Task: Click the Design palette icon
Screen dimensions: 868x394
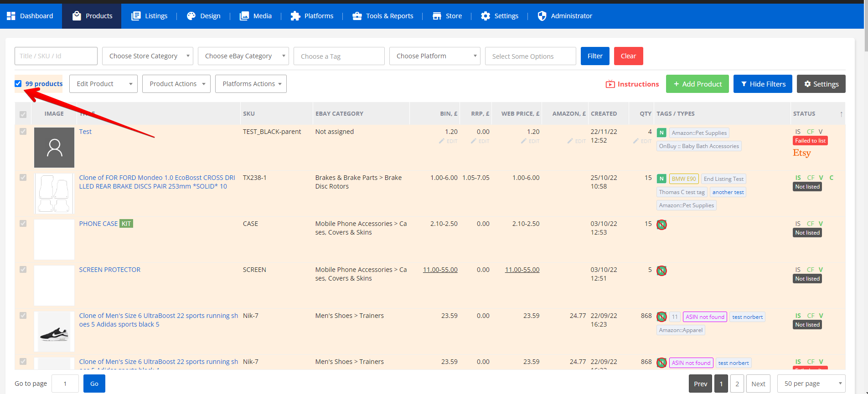Action: click(191, 16)
